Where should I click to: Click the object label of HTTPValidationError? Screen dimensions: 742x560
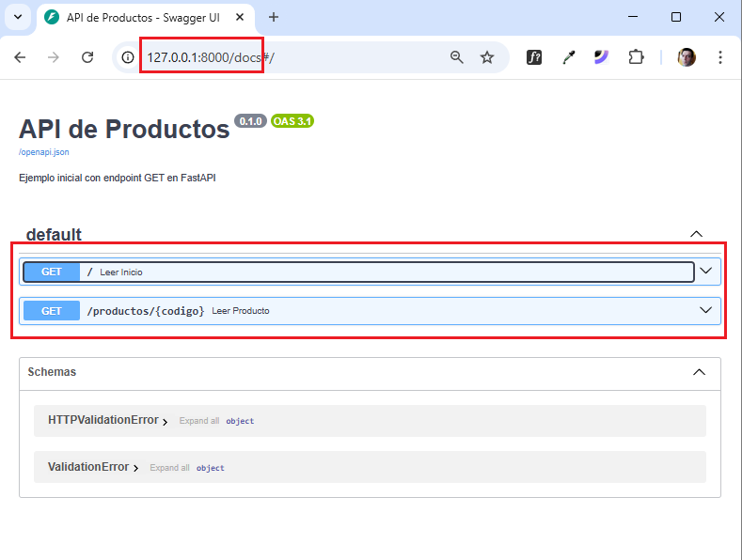click(240, 421)
